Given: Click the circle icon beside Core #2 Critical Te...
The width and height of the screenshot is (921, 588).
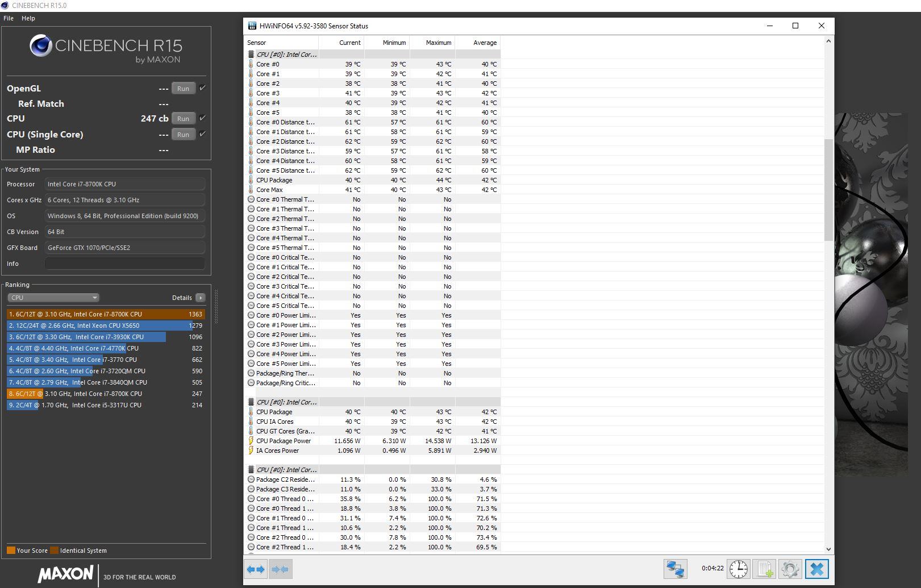Looking at the screenshot, I should point(251,277).
